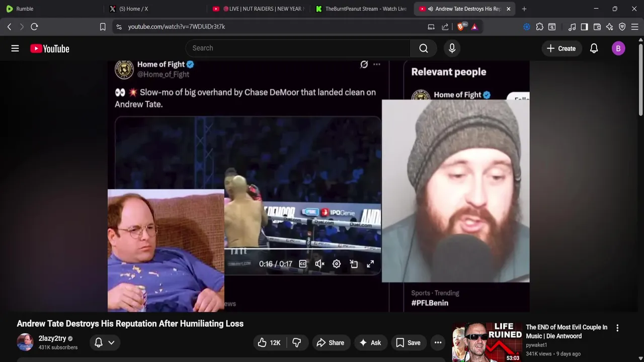Like the video with 12K likes

[269, 342]
